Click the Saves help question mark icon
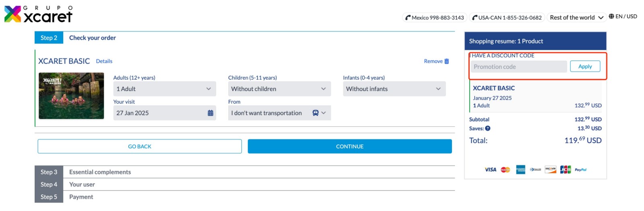This screenshot has width=644, height=211. pyautogui.click(x=488, y=129)
